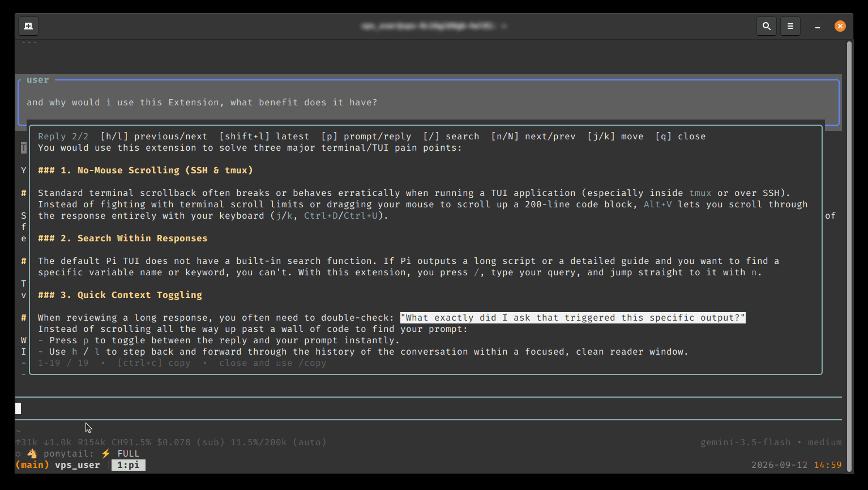Click the lightning bolt icon before FULL
Image resolution: width=868 pixels, height=490 pixels.
[x=106, y=454]
